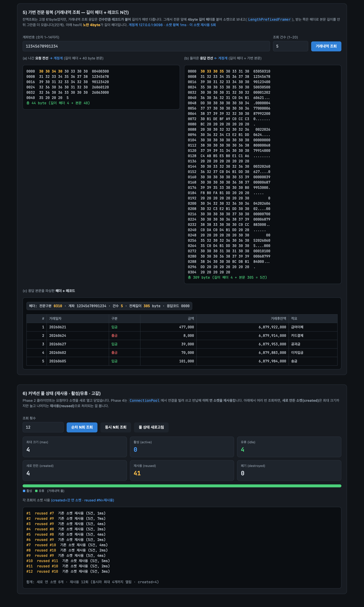Select the 조회 건수 input box
This screenshot has width=364, height=607.
(x=290, y=46)
